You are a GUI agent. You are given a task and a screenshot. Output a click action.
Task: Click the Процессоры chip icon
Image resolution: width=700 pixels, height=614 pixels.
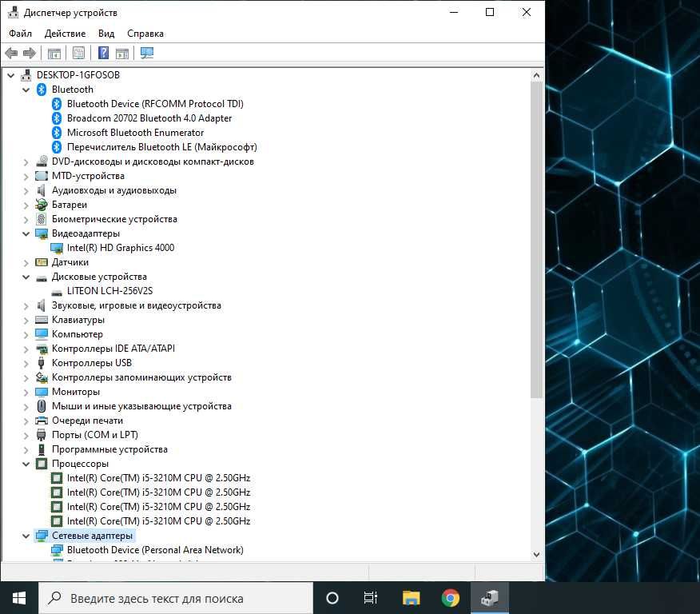[42, 464]
